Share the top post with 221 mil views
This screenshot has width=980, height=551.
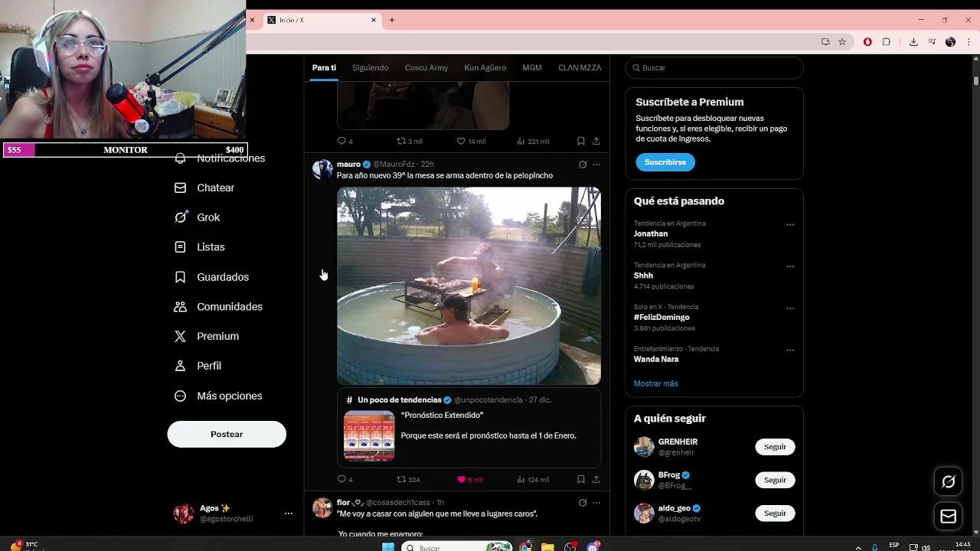[x=596, y=142]
